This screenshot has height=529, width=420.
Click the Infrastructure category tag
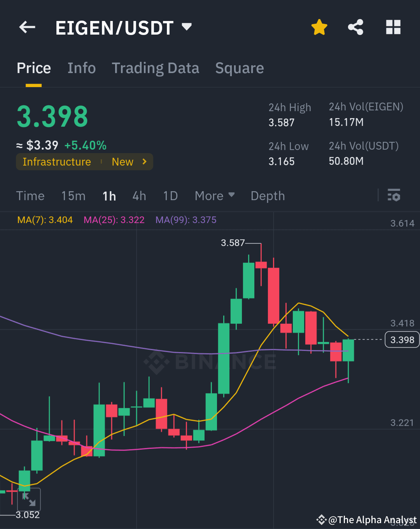pos(57,162)
